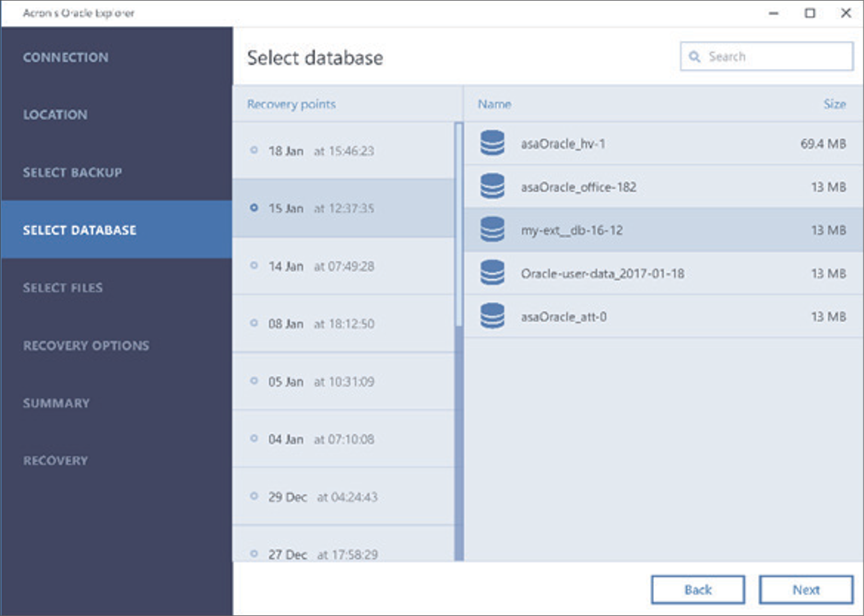Click the Back button
This screenshot has width=864, height=616.
tap(698, 590)
